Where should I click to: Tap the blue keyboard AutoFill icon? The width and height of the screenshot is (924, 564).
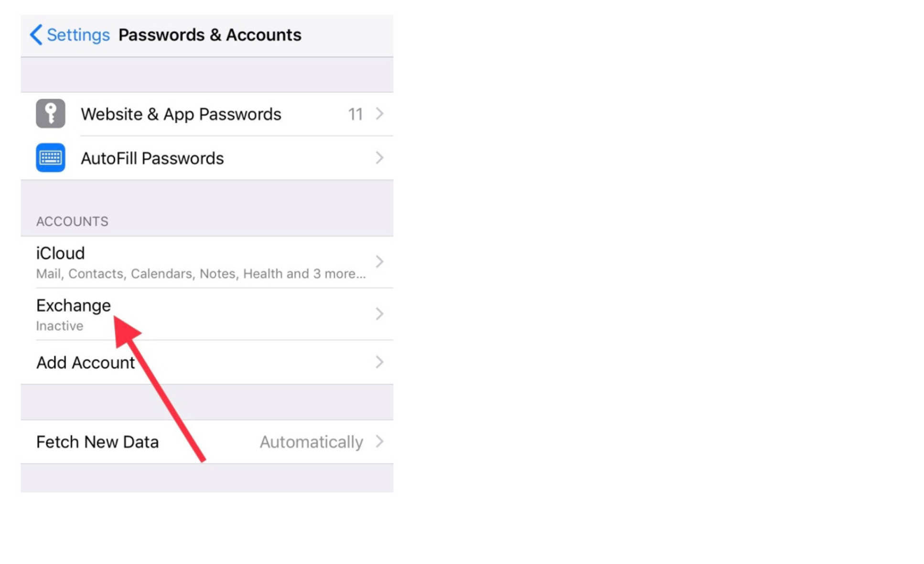tap(50, 158)
